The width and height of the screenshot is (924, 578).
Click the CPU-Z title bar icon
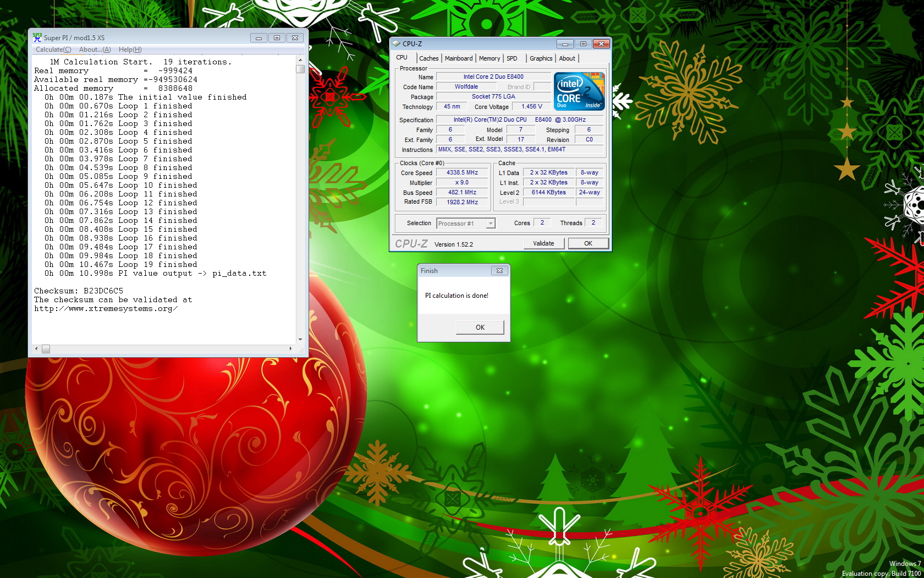396,43
